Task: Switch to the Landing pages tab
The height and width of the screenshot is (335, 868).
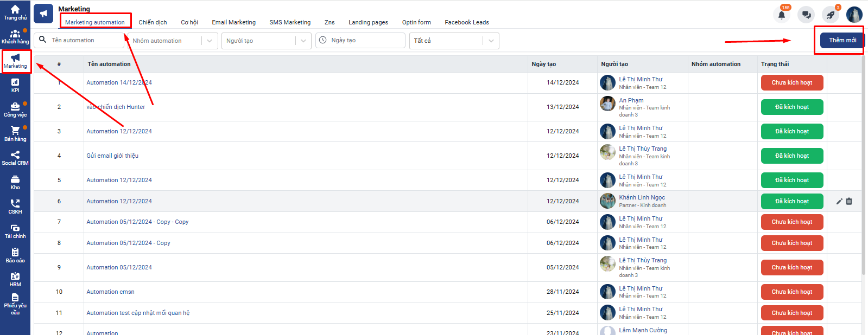Action: pyautogui.click(x=368, y=22)
